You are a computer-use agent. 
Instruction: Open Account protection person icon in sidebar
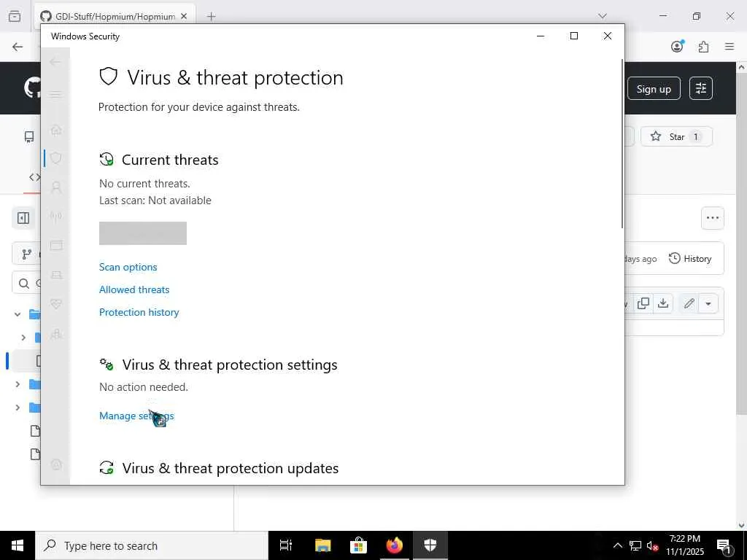click(x=56, y=187)
